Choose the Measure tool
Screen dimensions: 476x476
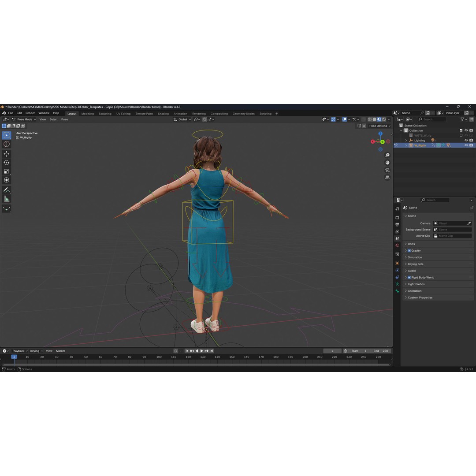[6, 199]
